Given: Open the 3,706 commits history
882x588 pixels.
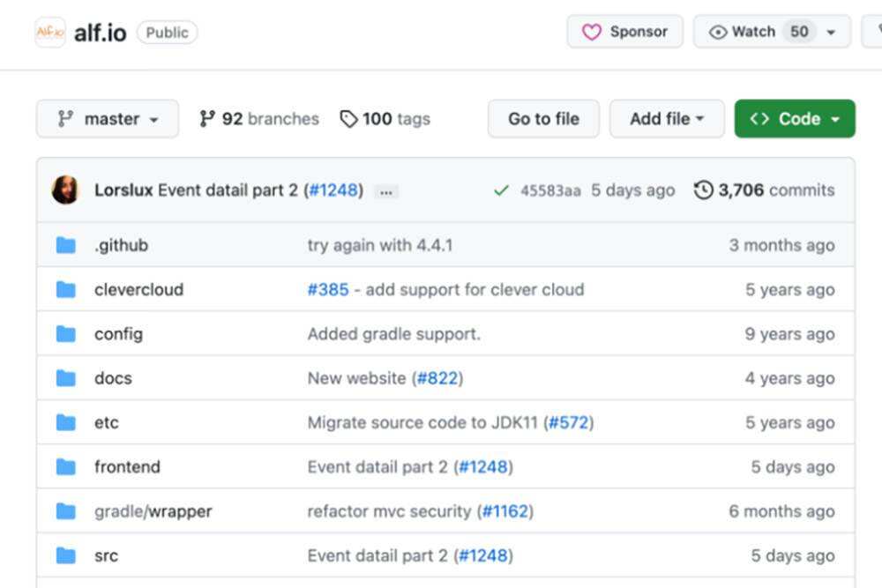Looking at the screenshot, I should pyautogui.click(x=764, y=190).
